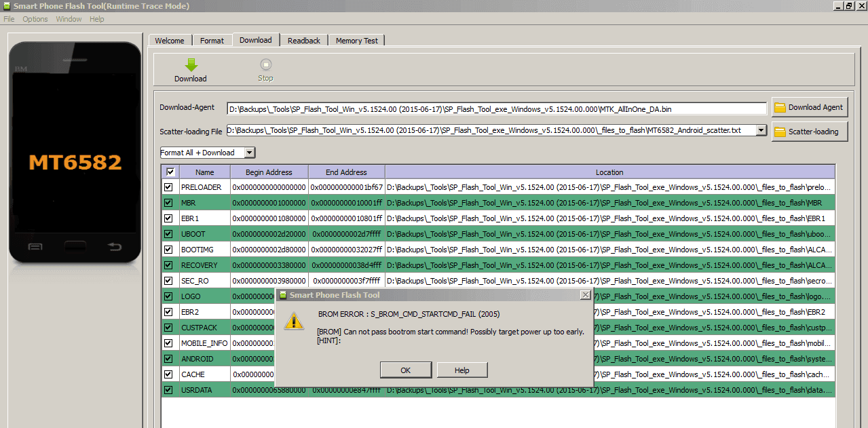Screen dimensions: 868x428
Task: Click the Help button in error dialog
Action: coord(462,370)
